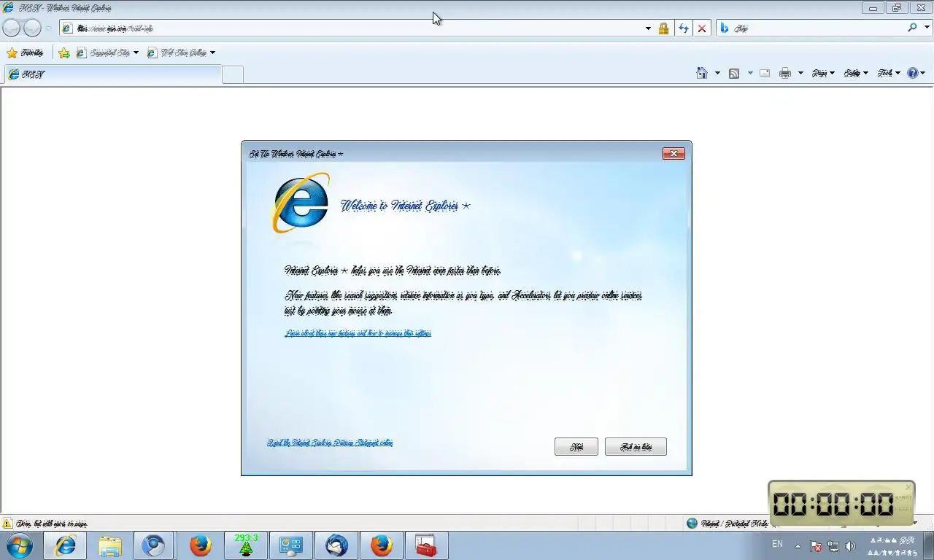This screenshot has width=934, height=560.
Task: Click the 00:00:00 timer gadget display
Action: tap(834, 504)
